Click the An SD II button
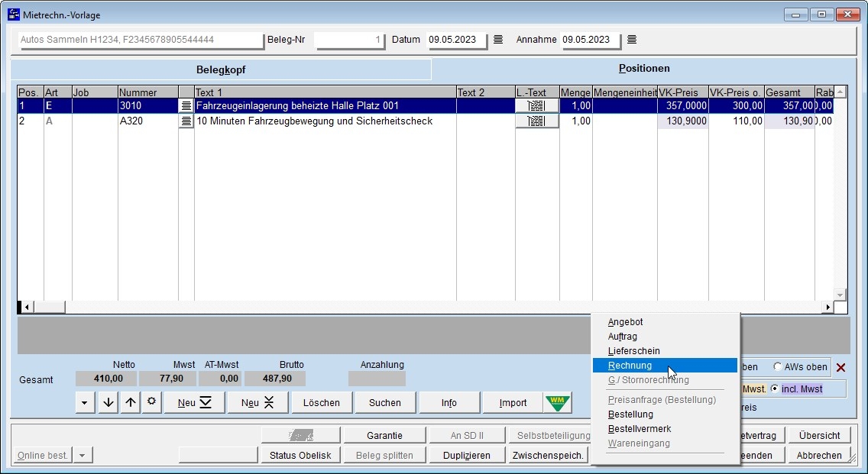This screenshot has width=868, height=474. pos(467,435)
